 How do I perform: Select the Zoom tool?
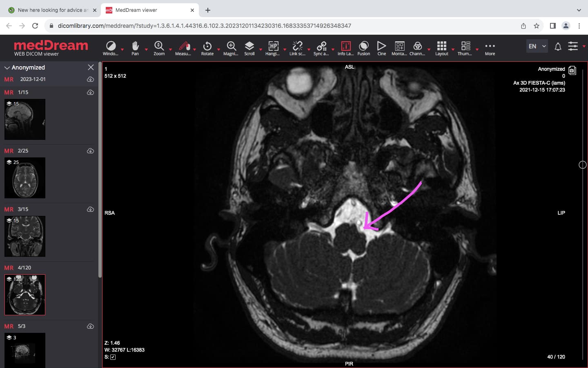click(159, 48)
